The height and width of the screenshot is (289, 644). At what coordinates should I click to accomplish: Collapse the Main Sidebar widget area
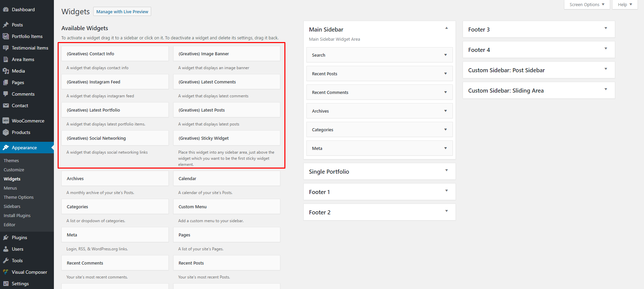click(x=446, y=28)
